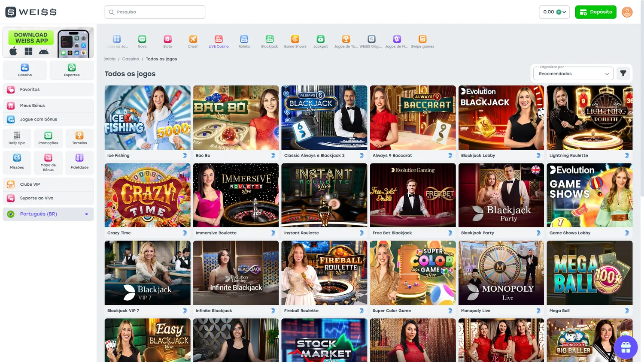The height and width of the screenshot is (362, 644).
Task: Open Torneios in sidebar
Action: coord(79,139)
